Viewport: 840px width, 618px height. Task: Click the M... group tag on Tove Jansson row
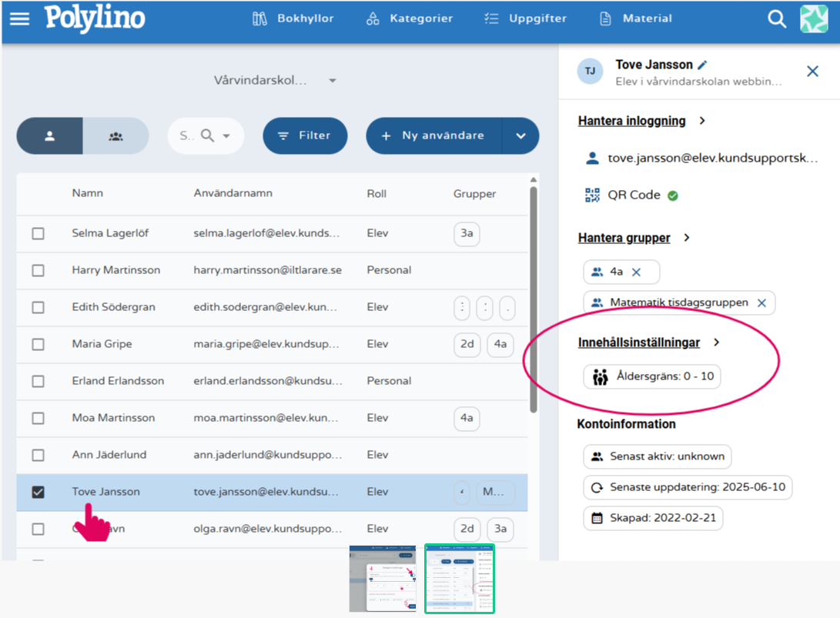click(496, 492)
